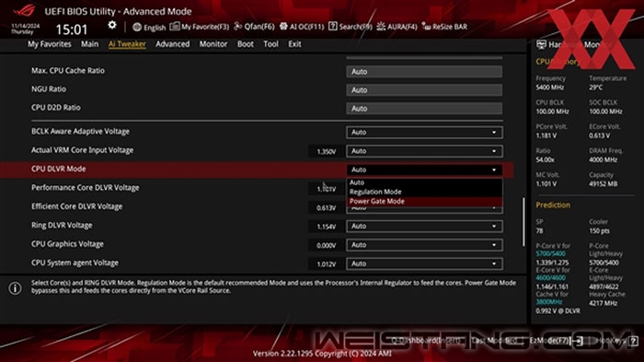Open Ring DLVR Voltage dropdown
The width and height of the screenshot is (644, 362).
(x=424, y=227)
